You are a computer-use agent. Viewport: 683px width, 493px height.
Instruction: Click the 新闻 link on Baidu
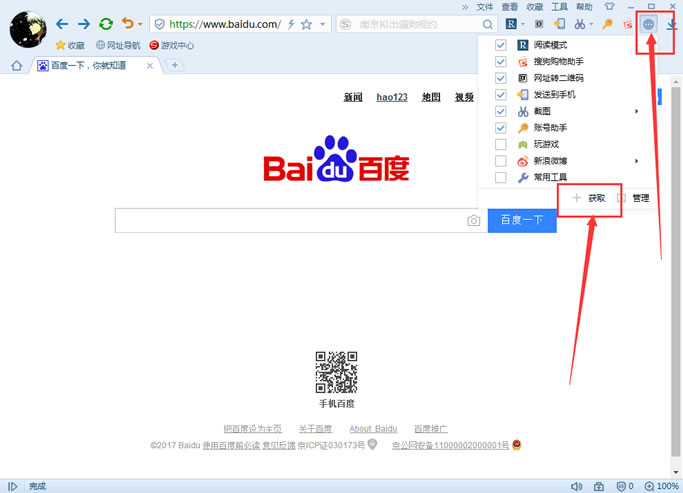tap(353, 98)
